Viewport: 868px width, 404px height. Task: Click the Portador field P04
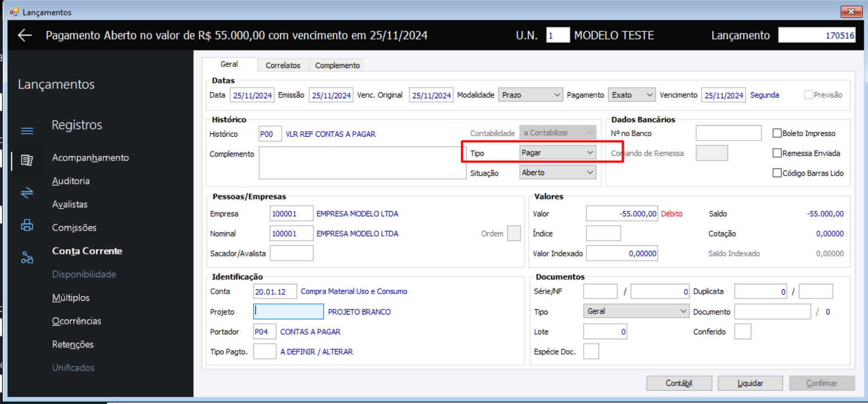pos(265,332)
